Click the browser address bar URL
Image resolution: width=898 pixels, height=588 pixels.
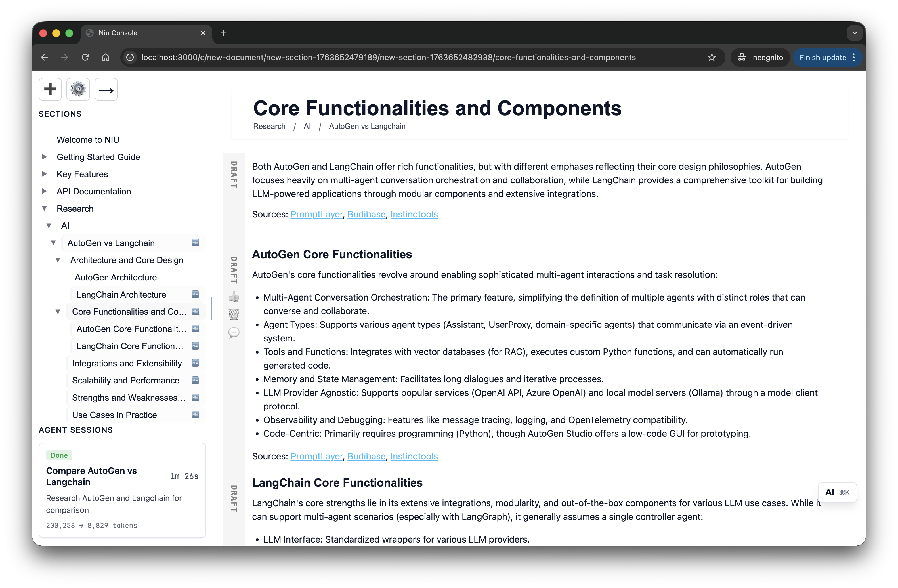click(x=388, y=57)
